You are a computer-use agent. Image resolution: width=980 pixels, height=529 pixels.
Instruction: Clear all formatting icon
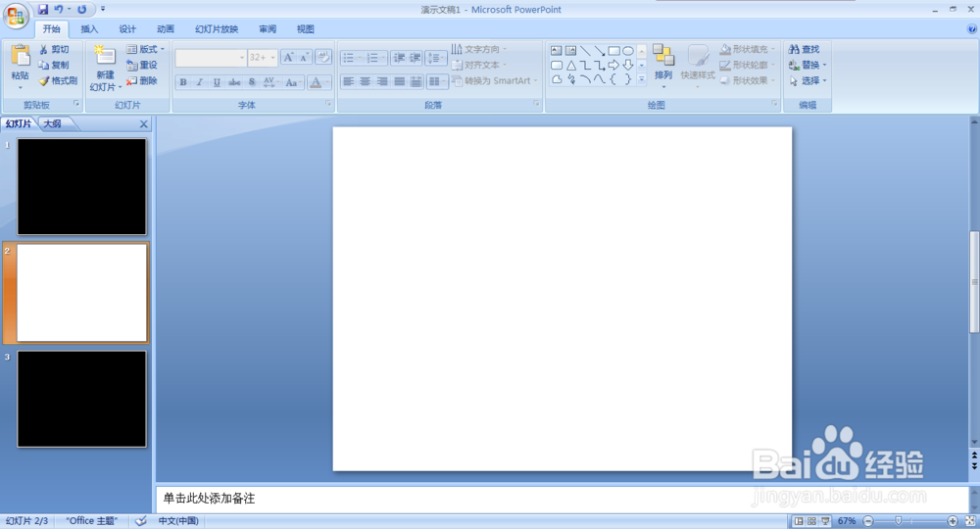tap(323, 58)
